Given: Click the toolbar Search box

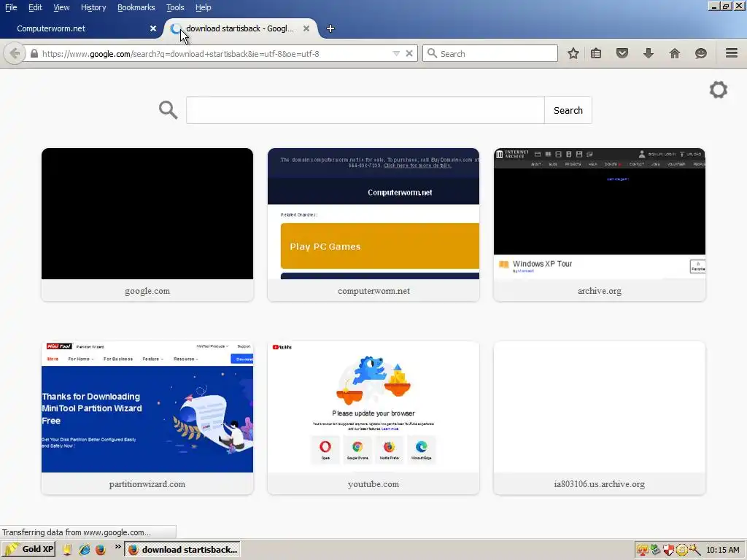Looking at the screenshot, I should [x=490, y=53].
